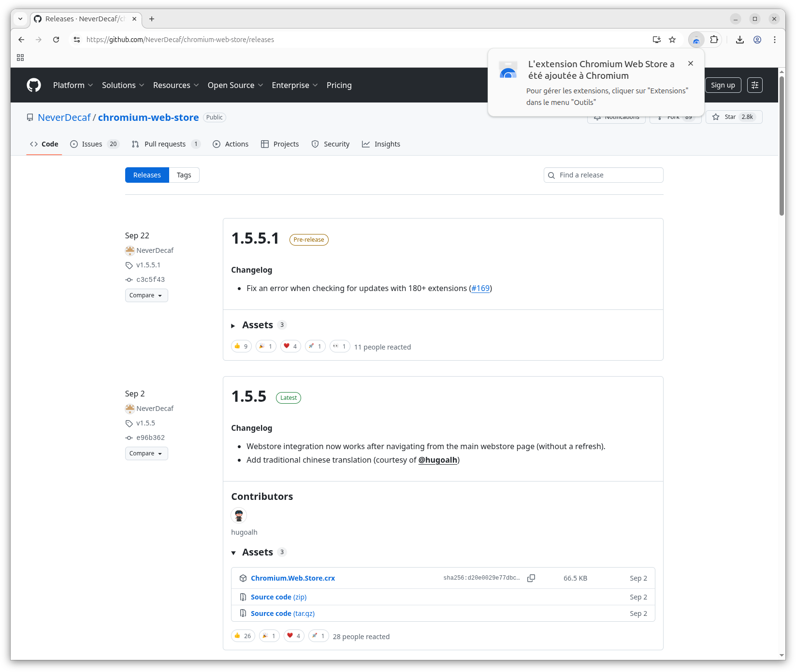The width and height of the screenshot is (796, 672).
Task: Download the Chromium.Web.Store.crx file
Action: (x=292, y=578)
